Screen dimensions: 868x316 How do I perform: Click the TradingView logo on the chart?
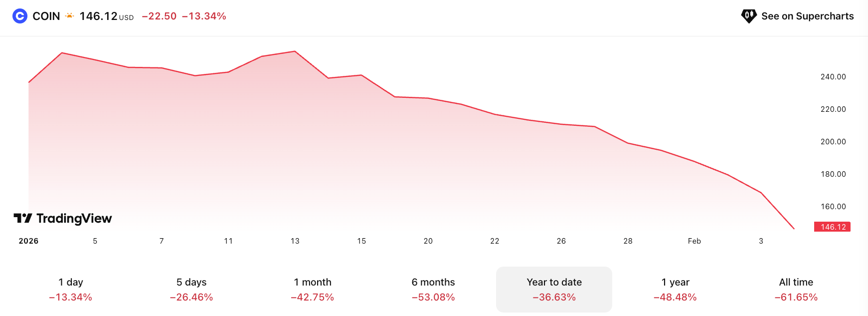point(63,218)
